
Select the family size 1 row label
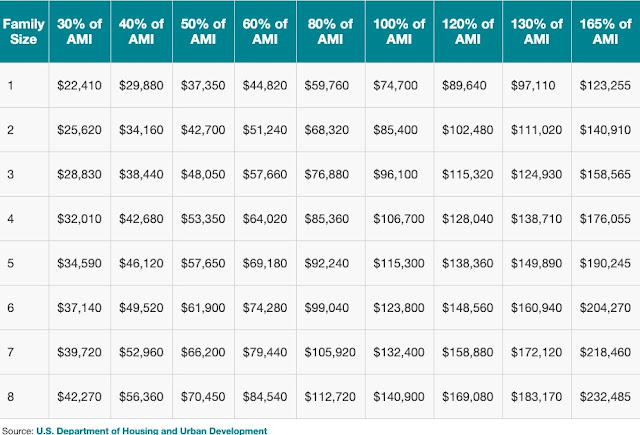coord(12,83)
